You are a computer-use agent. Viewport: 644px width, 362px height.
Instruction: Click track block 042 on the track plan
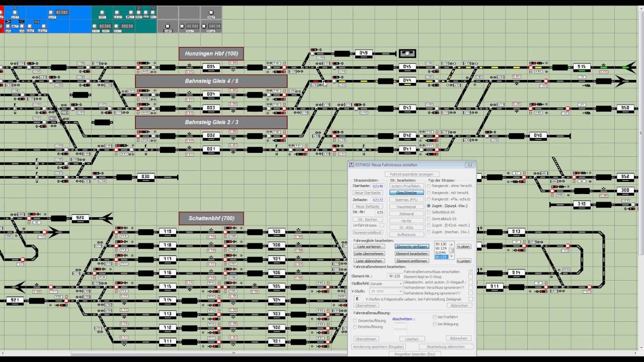pos(407,136)
